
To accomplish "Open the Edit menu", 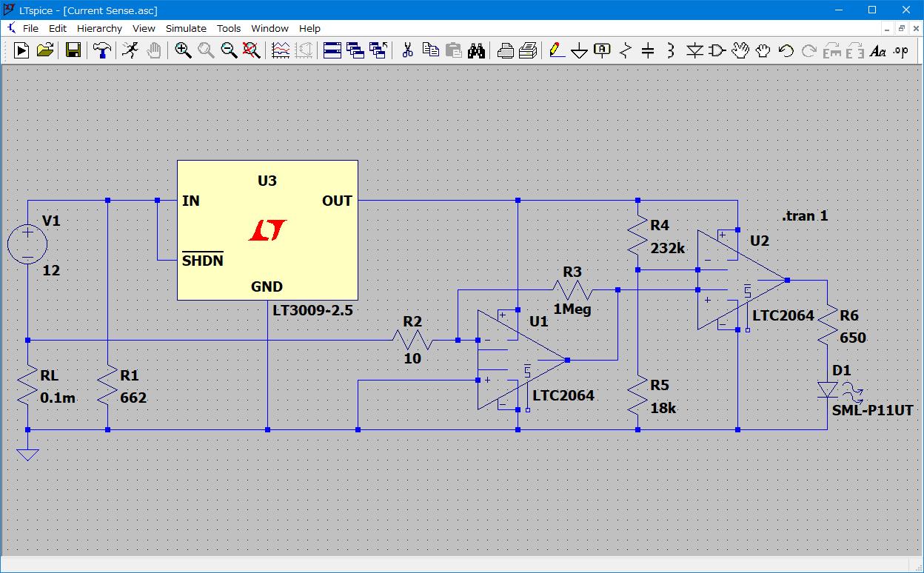I will [x=58, y=28].
